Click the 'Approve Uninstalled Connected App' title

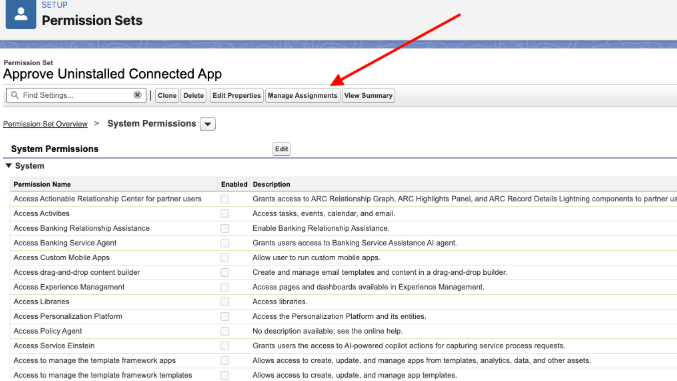coord(112,74)
